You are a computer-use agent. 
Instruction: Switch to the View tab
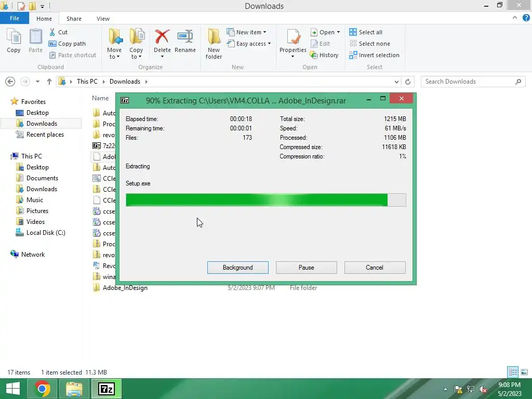point(103,19)
